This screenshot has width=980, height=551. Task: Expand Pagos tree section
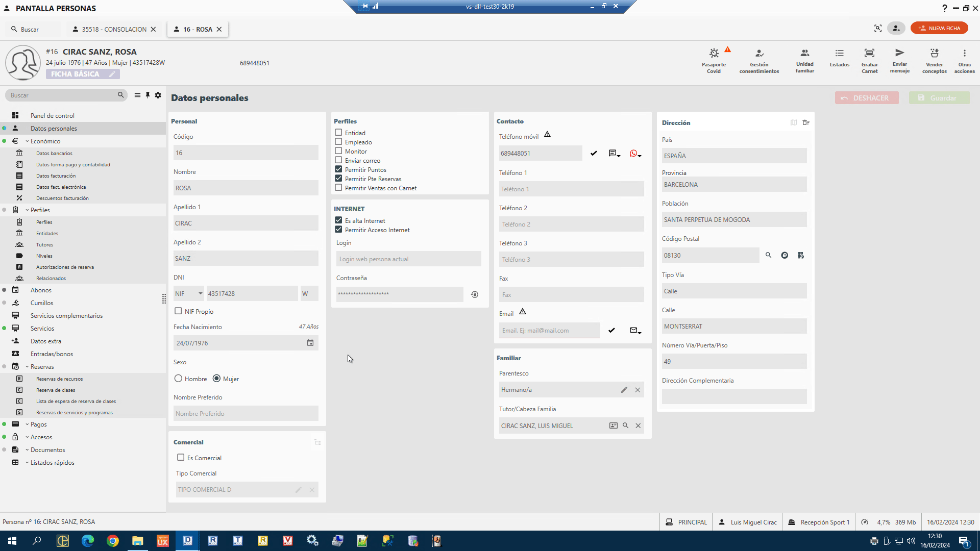(x=27, y=424)
